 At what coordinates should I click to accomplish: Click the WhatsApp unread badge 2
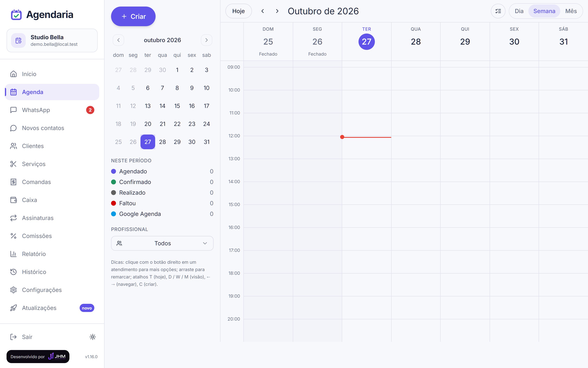90,110
